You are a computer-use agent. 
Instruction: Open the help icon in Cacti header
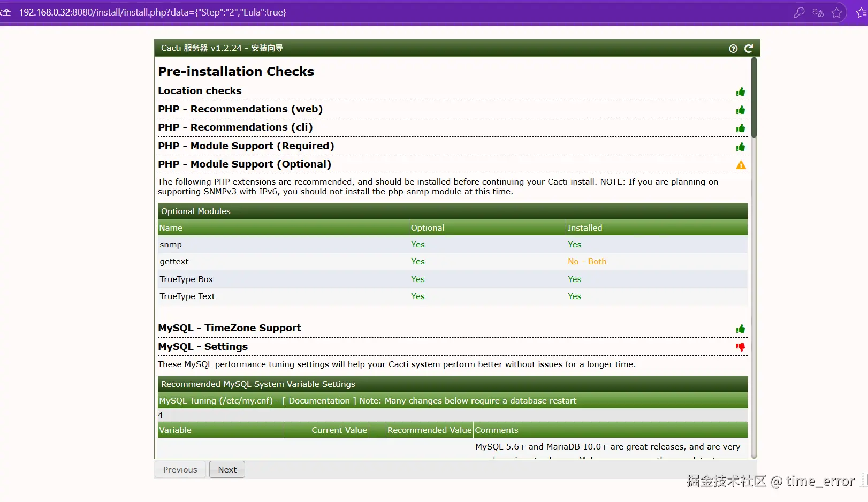(x=733, y=49)
